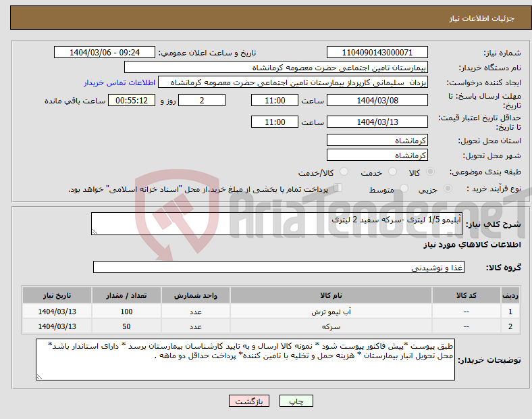Screen dimensions: 532x419
Task: Click the کد کالا column header
Action: click(467, 295)
